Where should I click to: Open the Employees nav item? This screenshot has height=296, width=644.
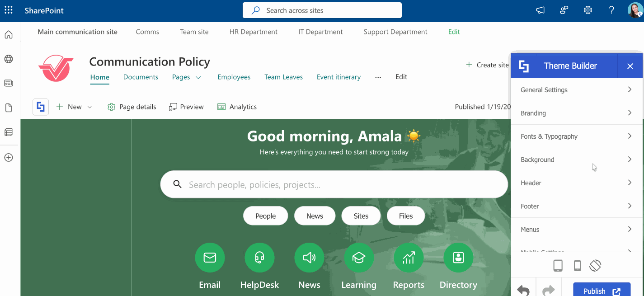(x=234, y=77)
